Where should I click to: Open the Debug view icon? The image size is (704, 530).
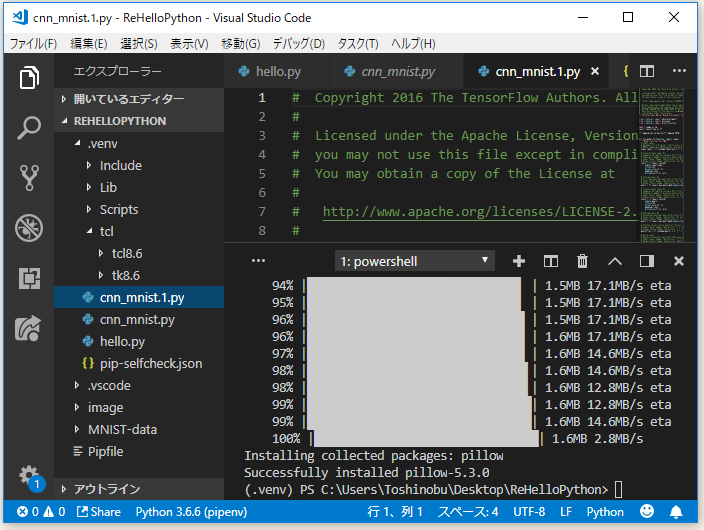29,228
